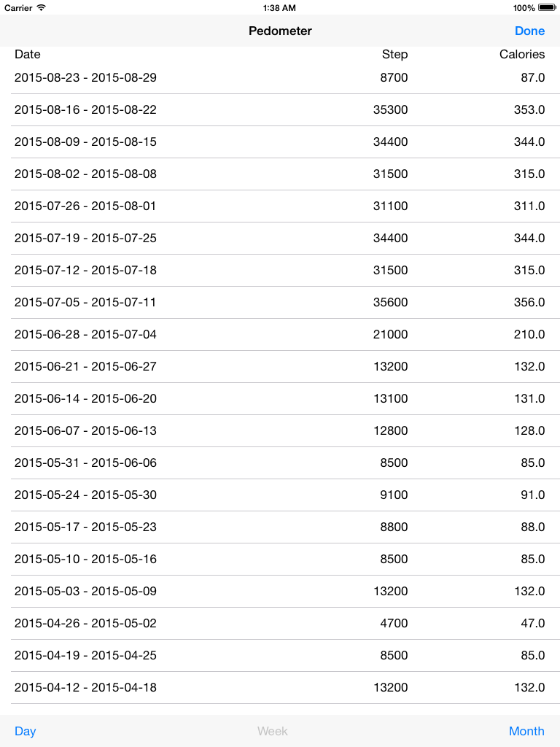Screen dimensions: 560x747
Task: Tap the Pedometer title
Action: [x=280, y=31]
